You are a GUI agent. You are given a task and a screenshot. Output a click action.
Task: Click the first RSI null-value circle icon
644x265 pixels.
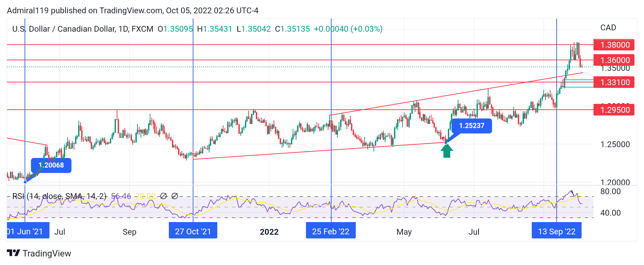point(163,196)
